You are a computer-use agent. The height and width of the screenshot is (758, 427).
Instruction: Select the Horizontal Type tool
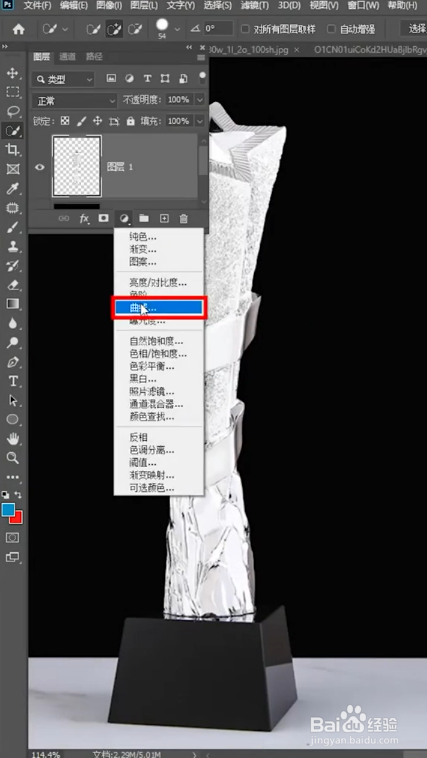13,381
